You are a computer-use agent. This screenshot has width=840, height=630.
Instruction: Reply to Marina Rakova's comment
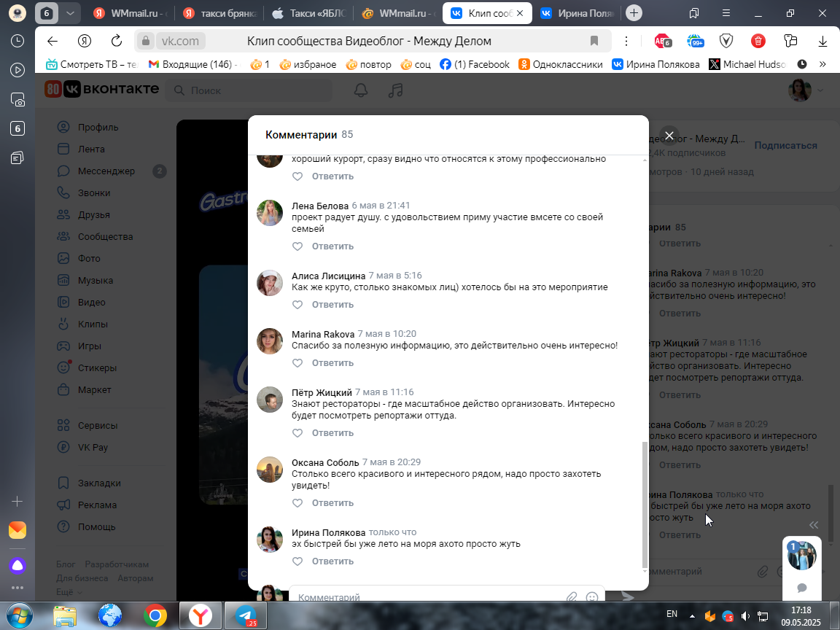(x=332, y=363)
